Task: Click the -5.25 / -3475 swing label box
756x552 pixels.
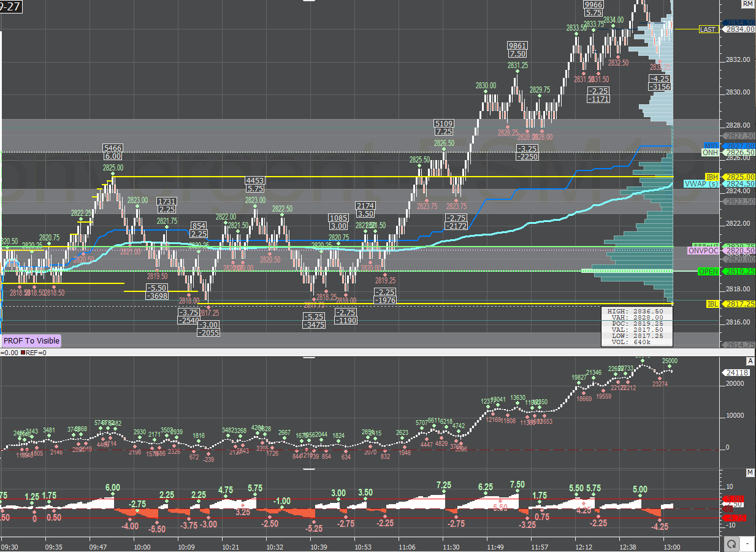Action: [x=314, y=320]
